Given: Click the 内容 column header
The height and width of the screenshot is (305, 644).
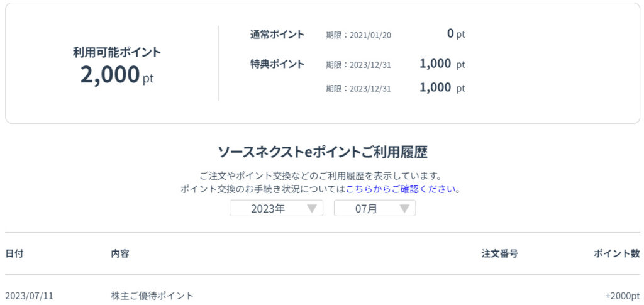Looking at the screenshot, I should [120, 253].
